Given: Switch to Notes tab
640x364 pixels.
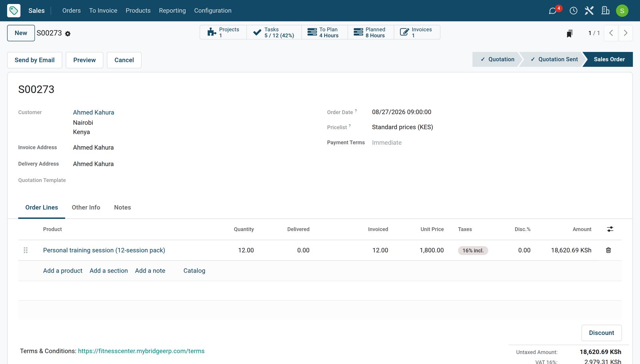Looking at the screenshot, I should click(122, 207).
